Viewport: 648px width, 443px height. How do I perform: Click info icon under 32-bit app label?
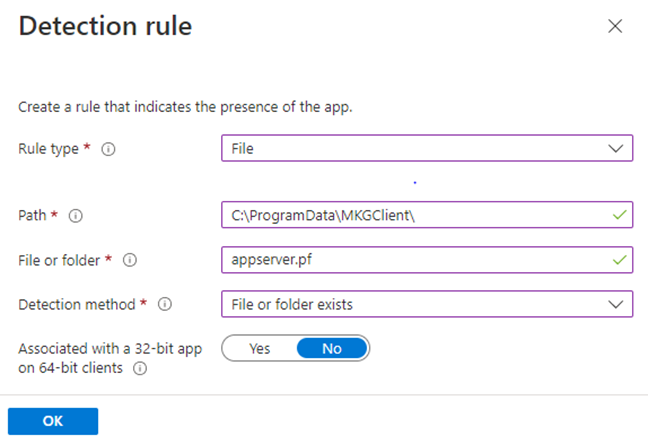pos(139,368)
